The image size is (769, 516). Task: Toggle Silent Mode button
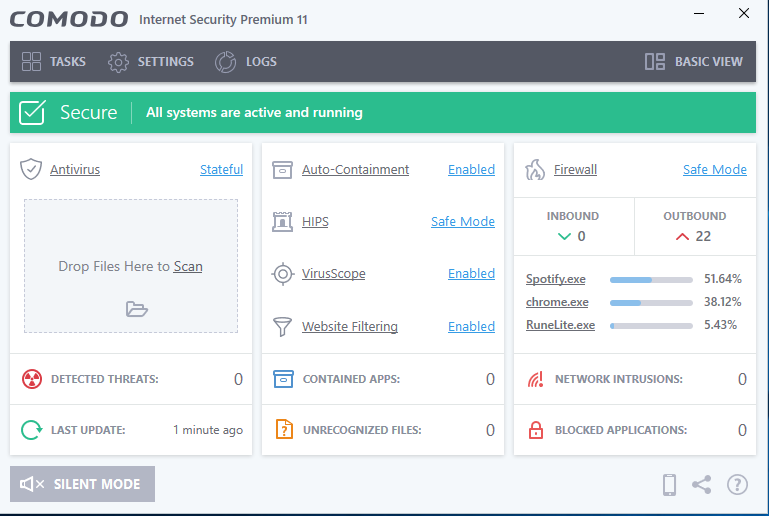pos(83,484)
